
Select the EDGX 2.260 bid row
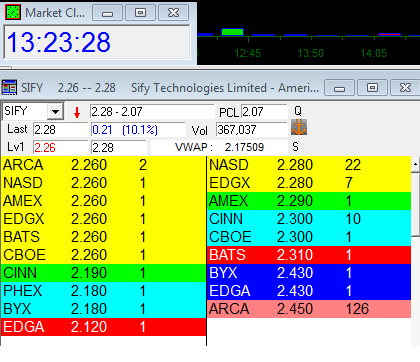103,219
